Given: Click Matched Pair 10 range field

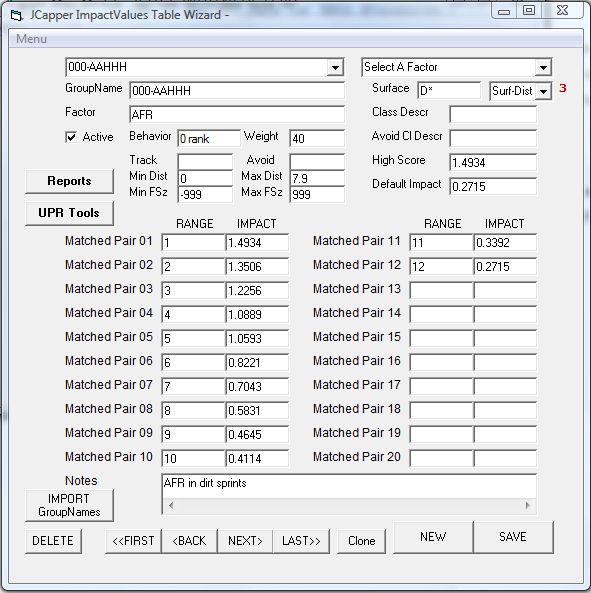Looking at the screenshot, I should click(194, 458).
